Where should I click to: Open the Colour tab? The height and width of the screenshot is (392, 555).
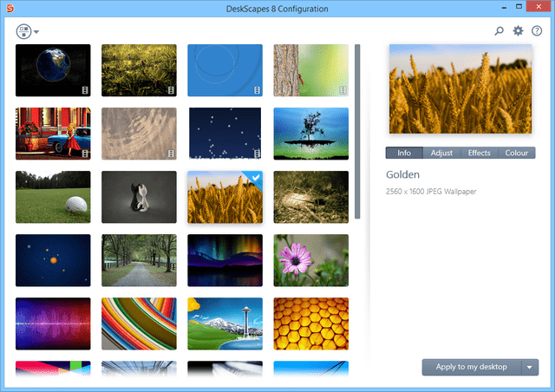click(x=516, y=153)
